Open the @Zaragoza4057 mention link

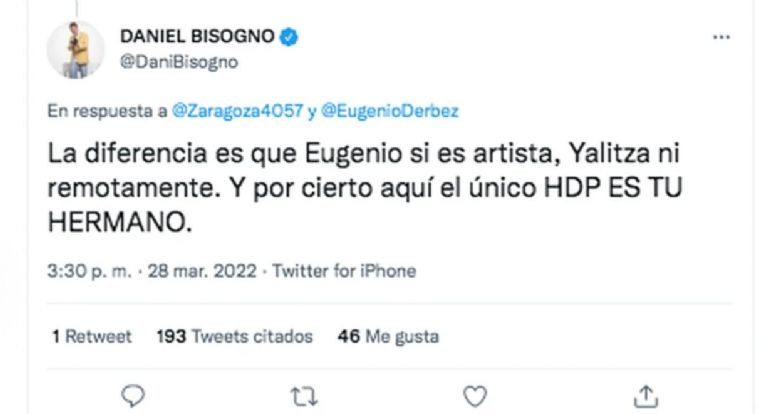[238, 111]
